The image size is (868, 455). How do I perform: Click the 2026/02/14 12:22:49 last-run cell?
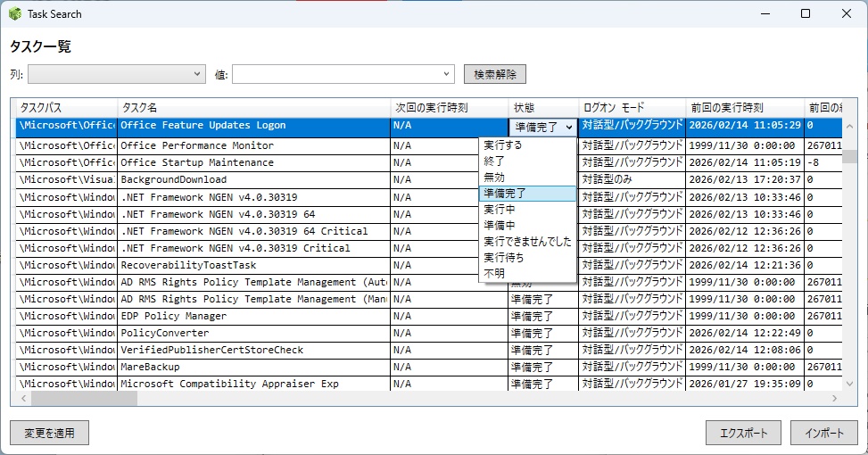(x=745, y=334)
